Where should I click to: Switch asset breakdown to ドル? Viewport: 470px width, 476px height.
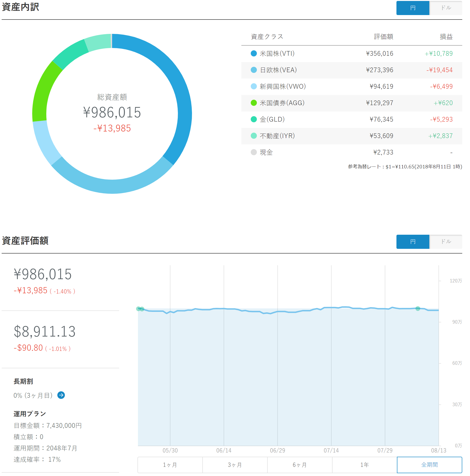coord(446,8)
